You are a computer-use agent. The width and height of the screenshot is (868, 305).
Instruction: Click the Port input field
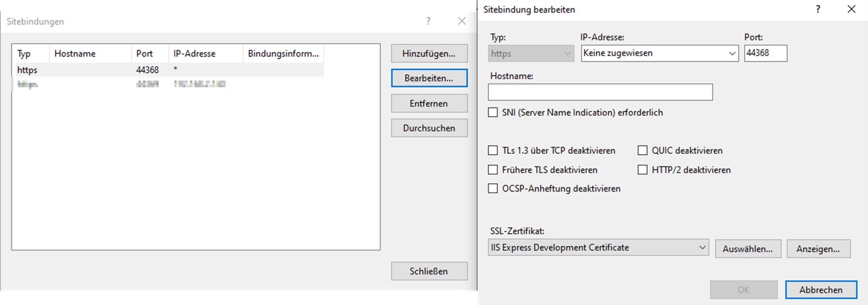pos(765,53)
